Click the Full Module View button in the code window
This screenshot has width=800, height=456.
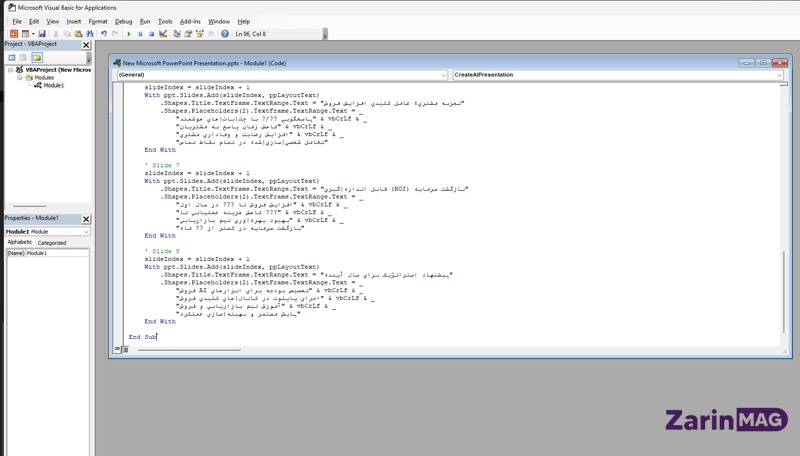(125, 349)
